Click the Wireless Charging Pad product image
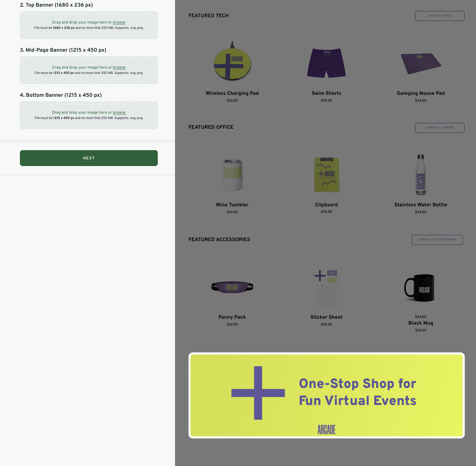This screenshot has height=466, width=476. coord(232,61)
